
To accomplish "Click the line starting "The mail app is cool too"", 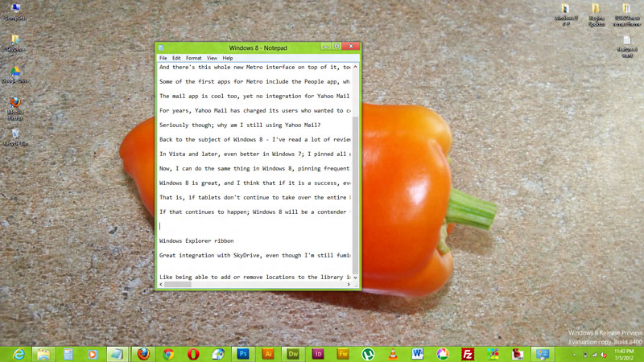I will pyautogui.click(x=254, y=96).
